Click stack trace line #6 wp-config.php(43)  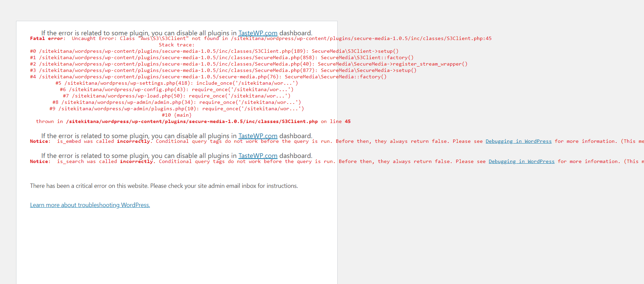tap(177, 89)
